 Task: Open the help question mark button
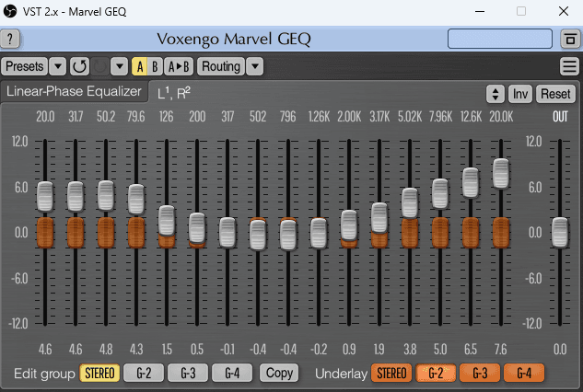point(10,39)
